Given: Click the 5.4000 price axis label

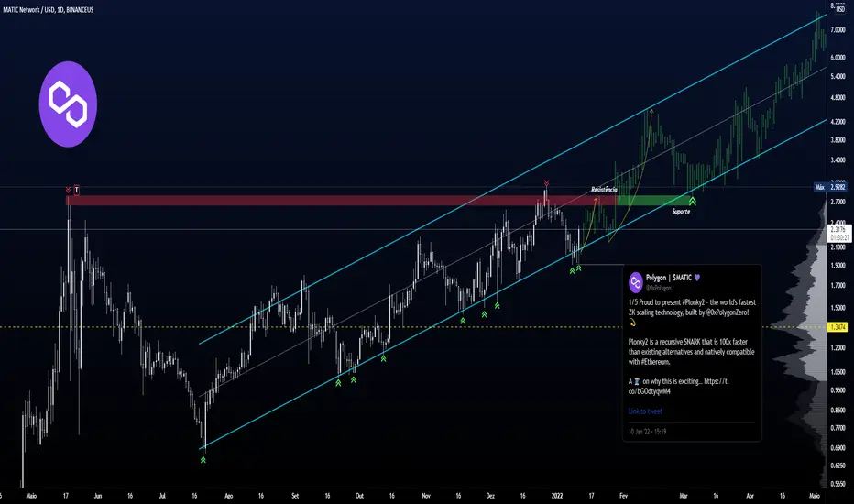Looking at the screenshot, I should (x=838, y=77).
